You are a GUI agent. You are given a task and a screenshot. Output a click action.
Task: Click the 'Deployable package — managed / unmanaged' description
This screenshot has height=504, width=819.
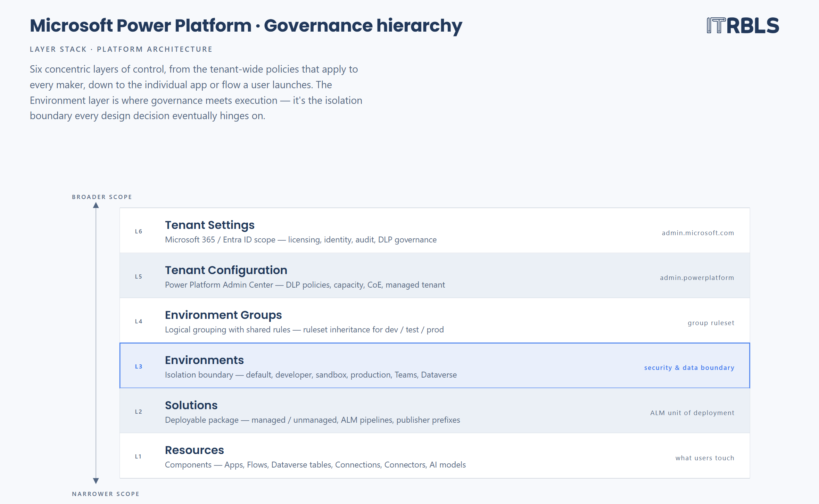(312, 420)
